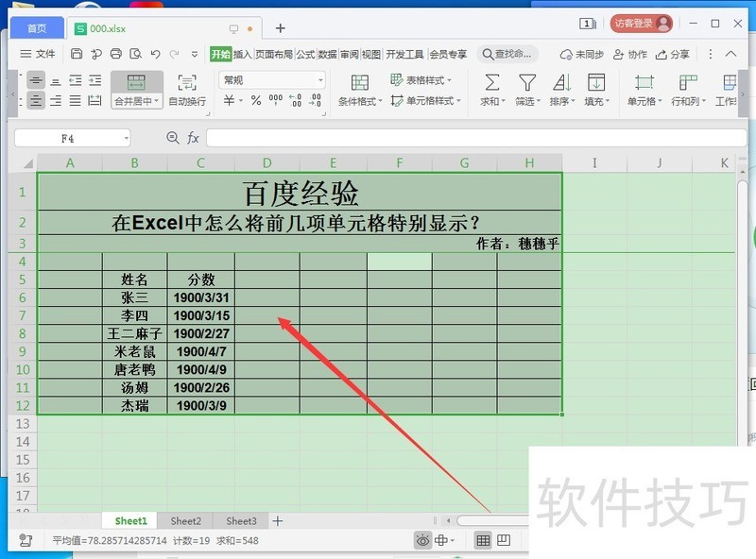This screenshot has width=756, height=559.
Task: Undo the last action
Action: pos(155,54)
